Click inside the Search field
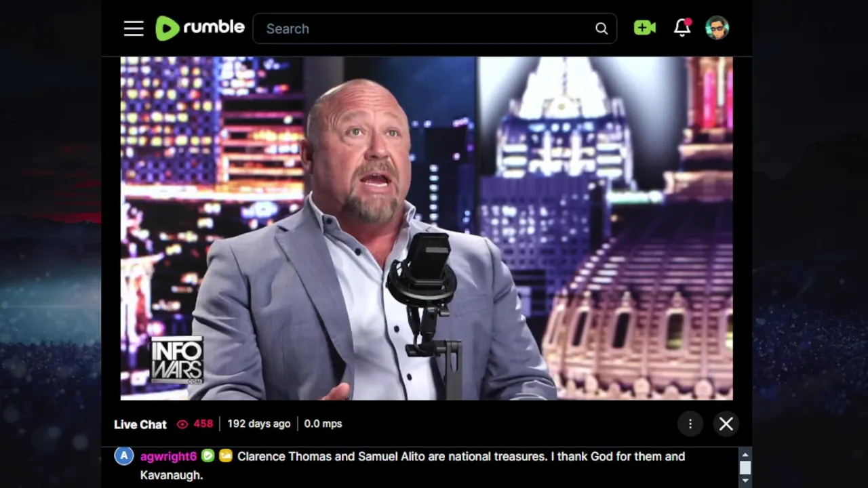868x488 pixels. [x=435, y=28]
